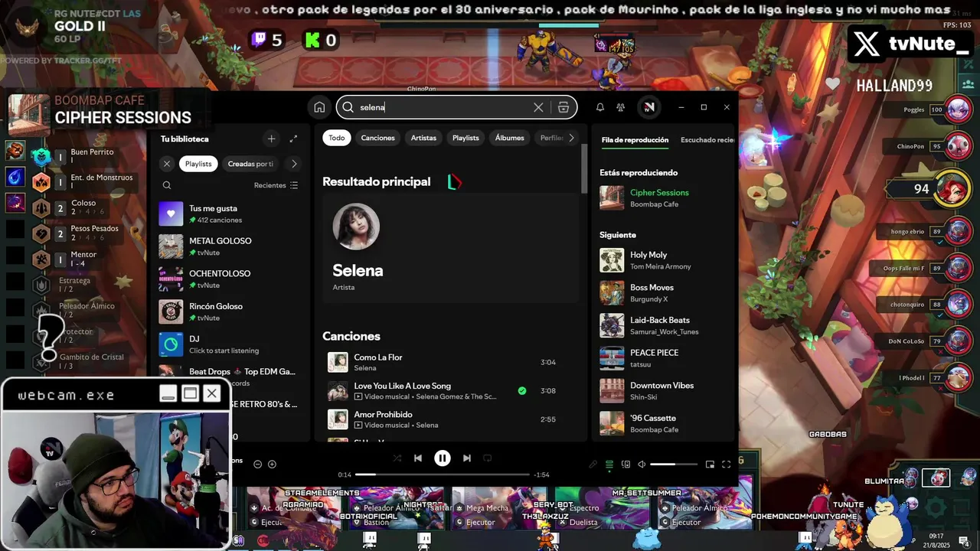Toggle the queue view icon
980x551 pixels.
609,465
